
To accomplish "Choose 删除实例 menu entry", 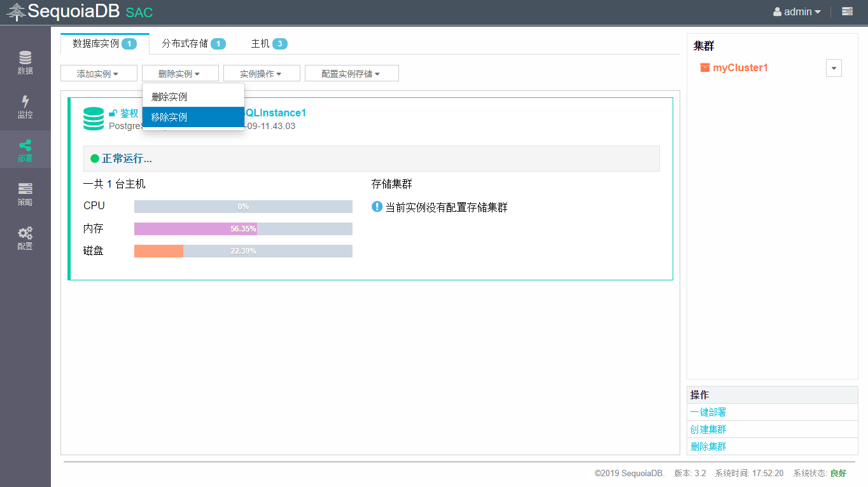I will click(x=169, y=97).
